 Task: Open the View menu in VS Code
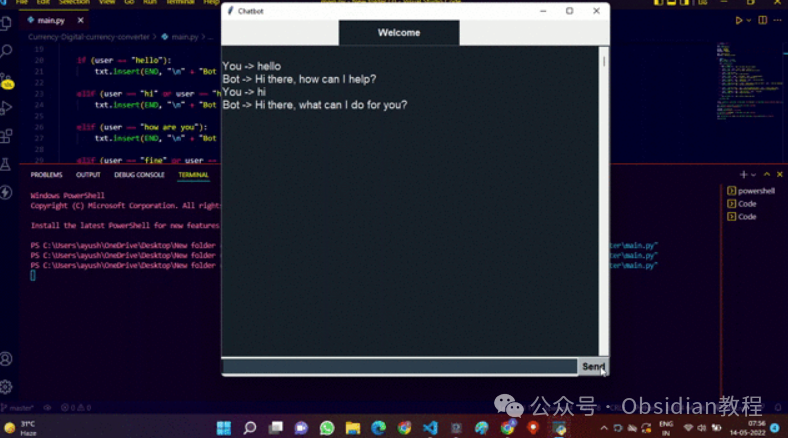[107, 3]
